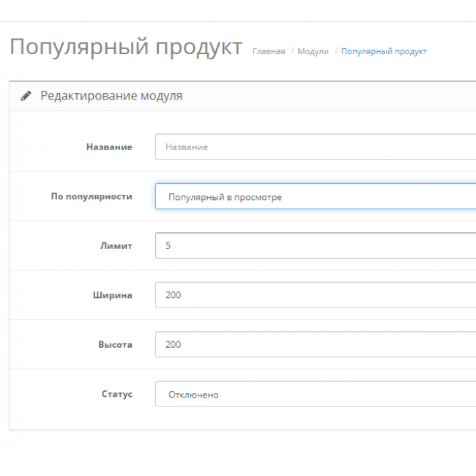Click the Название field label
476x476 pixels.
tap(109, 146)
